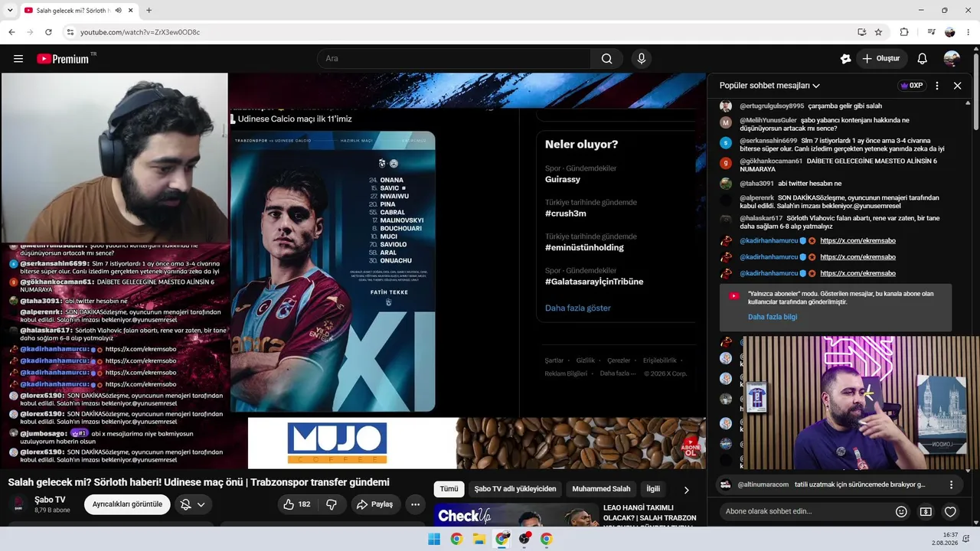Reload the page
Screen dimensions: 980x551
[48, 32]
